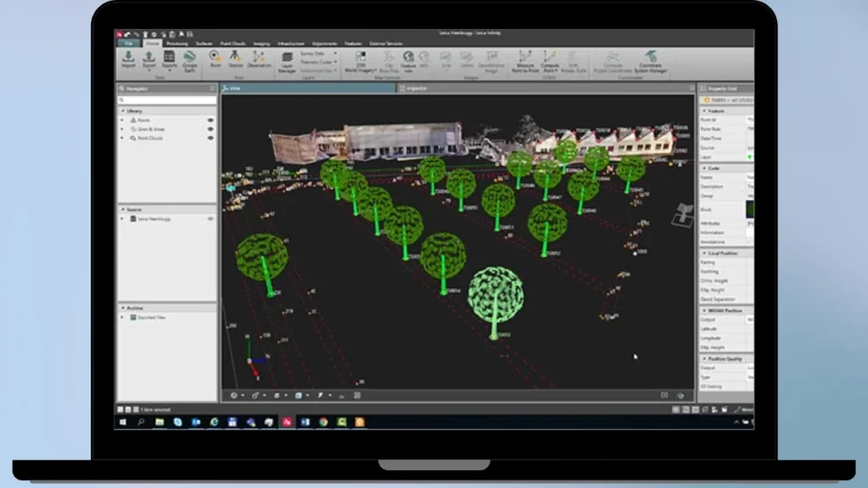
Task: Select the new Point tool
Action: (214, 59)
